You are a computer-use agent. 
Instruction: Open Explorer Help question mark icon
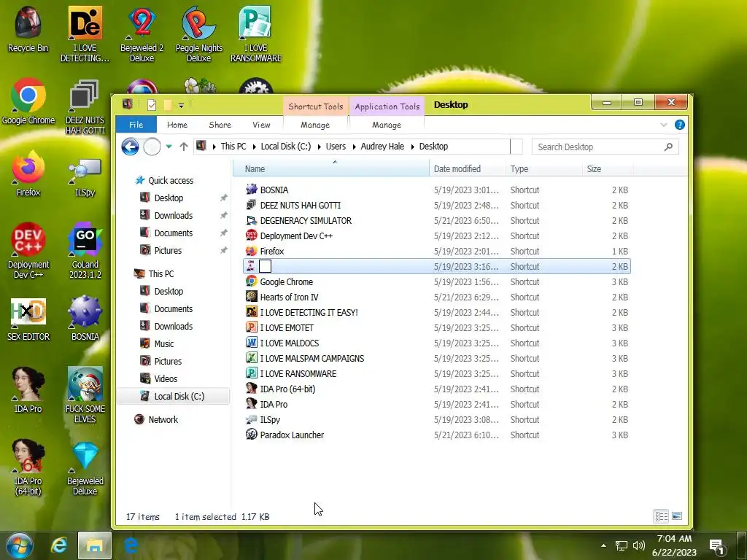coord(679,125)
